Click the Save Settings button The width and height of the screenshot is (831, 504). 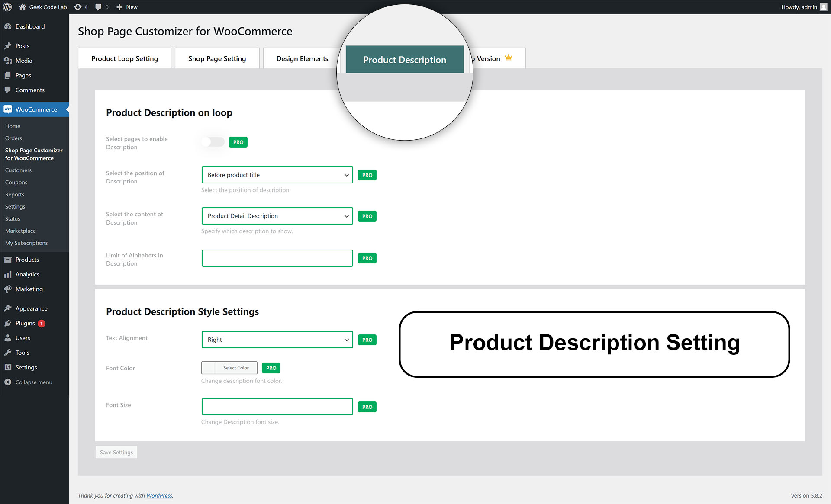click(116, 452)
